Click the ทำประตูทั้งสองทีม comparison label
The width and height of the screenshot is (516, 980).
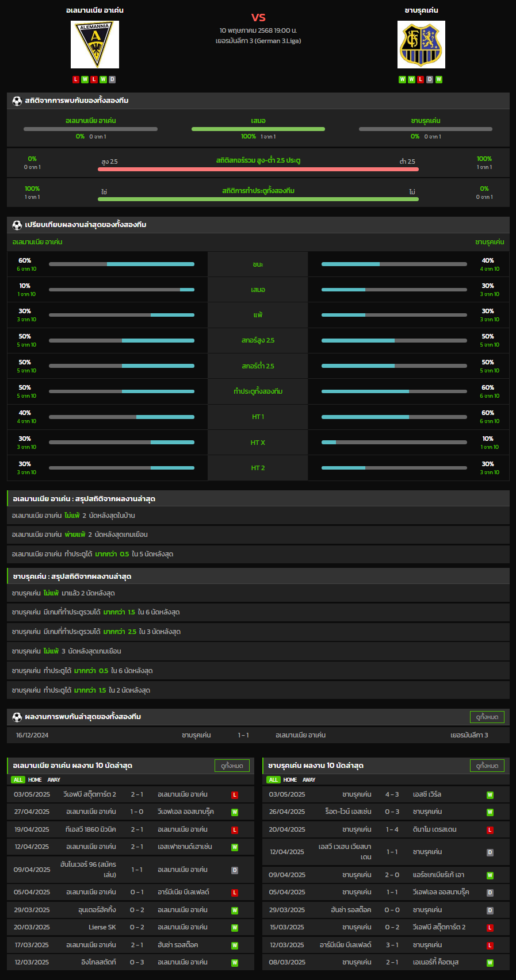click(258, 391)
